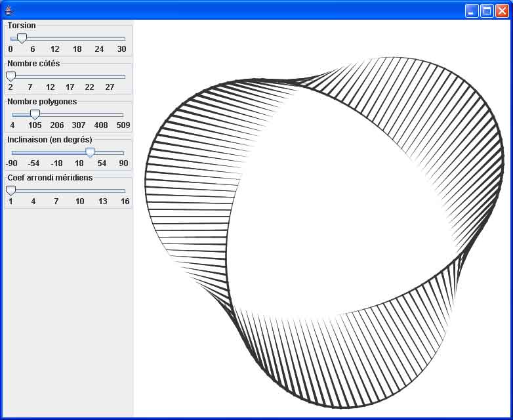This screenshot has width=513, height=420.
Task: Maximize the application window
Action: (x=487, y=10)
